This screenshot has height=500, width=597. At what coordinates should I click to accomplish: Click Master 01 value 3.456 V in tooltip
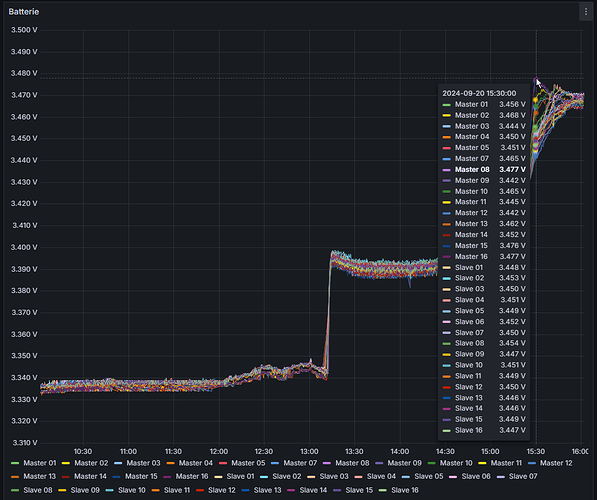tap(512, 104)
